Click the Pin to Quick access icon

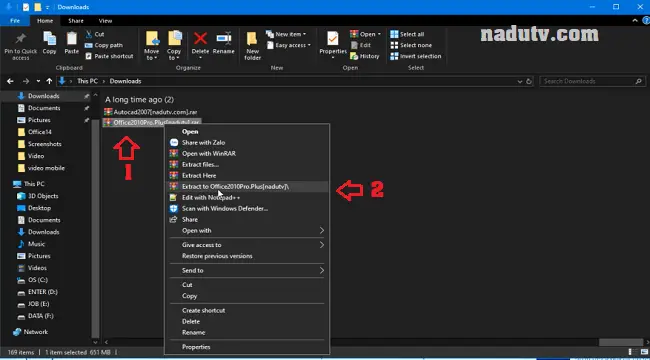[x=20, y=39]
